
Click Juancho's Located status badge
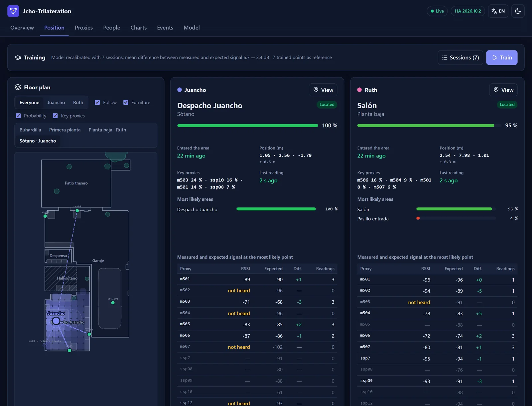(x=327, y=105)
